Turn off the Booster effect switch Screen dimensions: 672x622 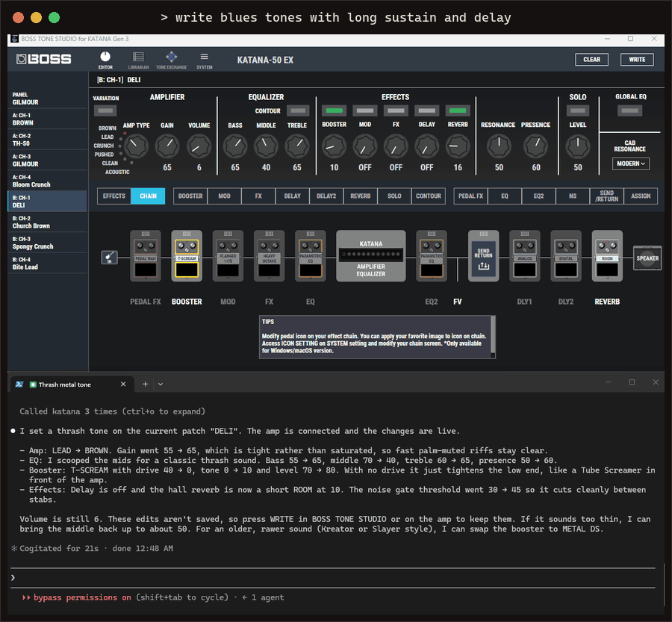(335, 111)
